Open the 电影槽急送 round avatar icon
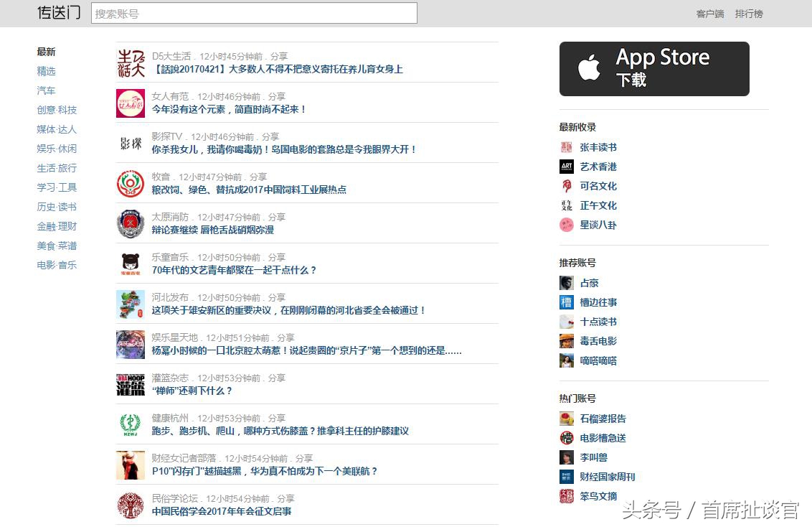This screenshot has width=812, height=527. coord(566,437)
